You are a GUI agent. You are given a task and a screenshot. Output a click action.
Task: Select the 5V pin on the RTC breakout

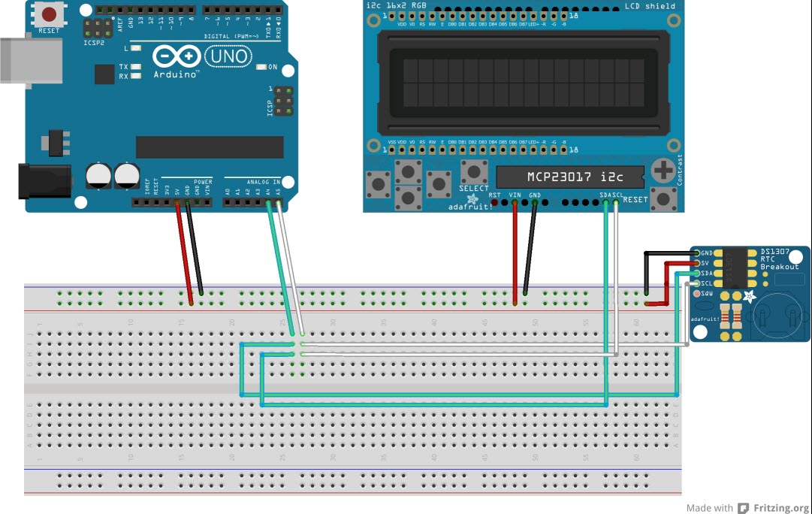pos(697,263)
